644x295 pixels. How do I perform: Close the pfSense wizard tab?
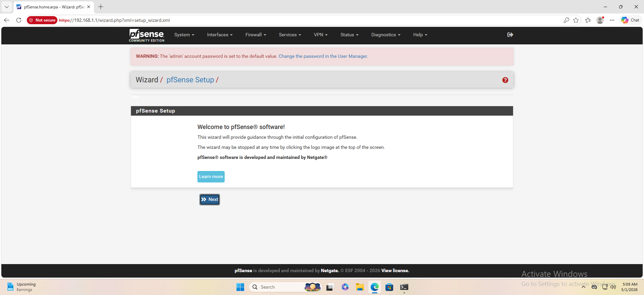click(x=89, y=7)
